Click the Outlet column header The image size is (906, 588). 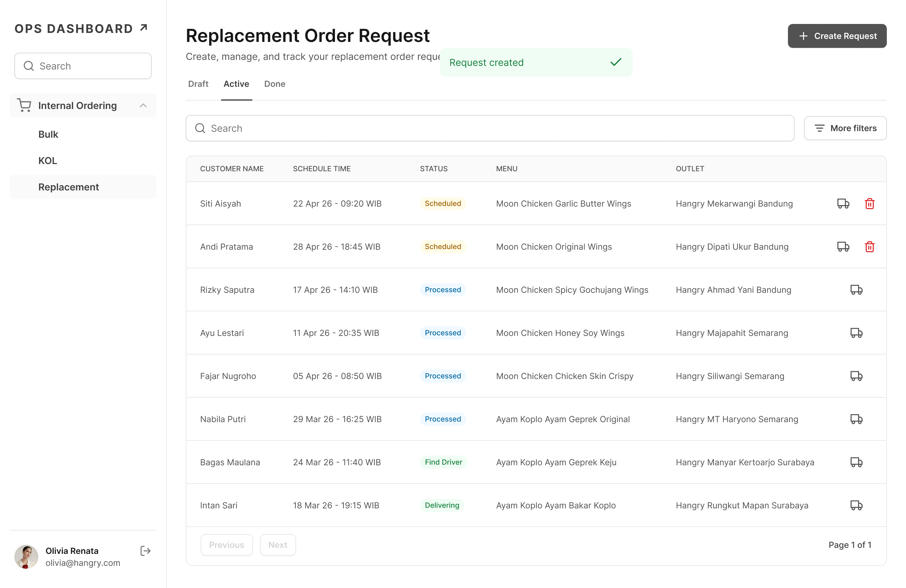[690, 169]
